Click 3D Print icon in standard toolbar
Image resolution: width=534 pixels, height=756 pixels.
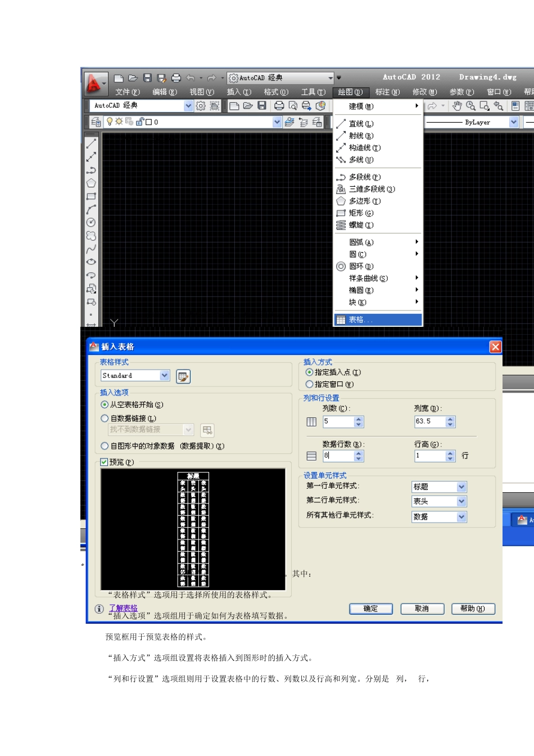(320, 106)
